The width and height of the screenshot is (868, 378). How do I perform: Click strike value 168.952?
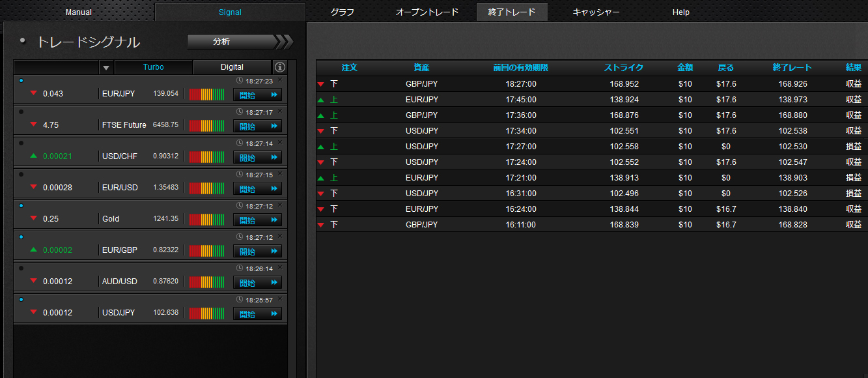tap(624, 84)
